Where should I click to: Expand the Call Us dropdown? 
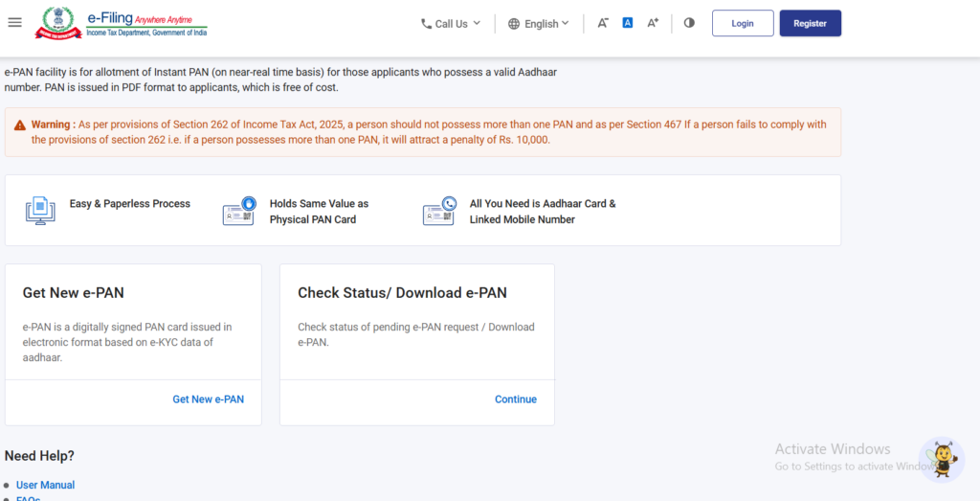click(x=451, y=24)
